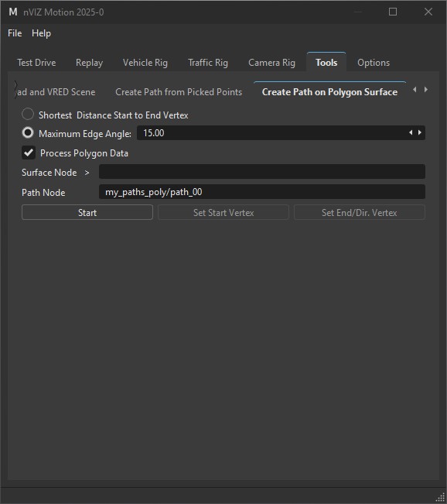Screen dimensions: 447x504
Task: Maximize the nVIZ Motion window
Action: [x=393, y=12]
